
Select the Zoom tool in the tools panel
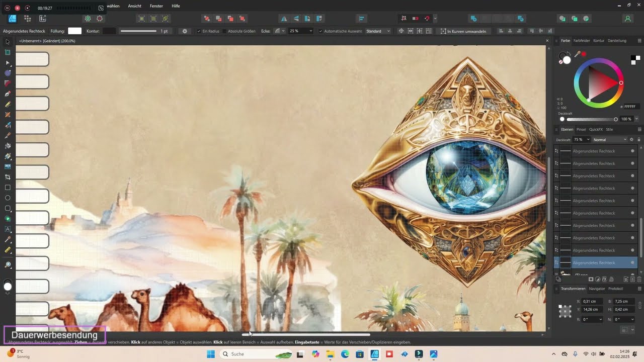[x=8, y=265]
